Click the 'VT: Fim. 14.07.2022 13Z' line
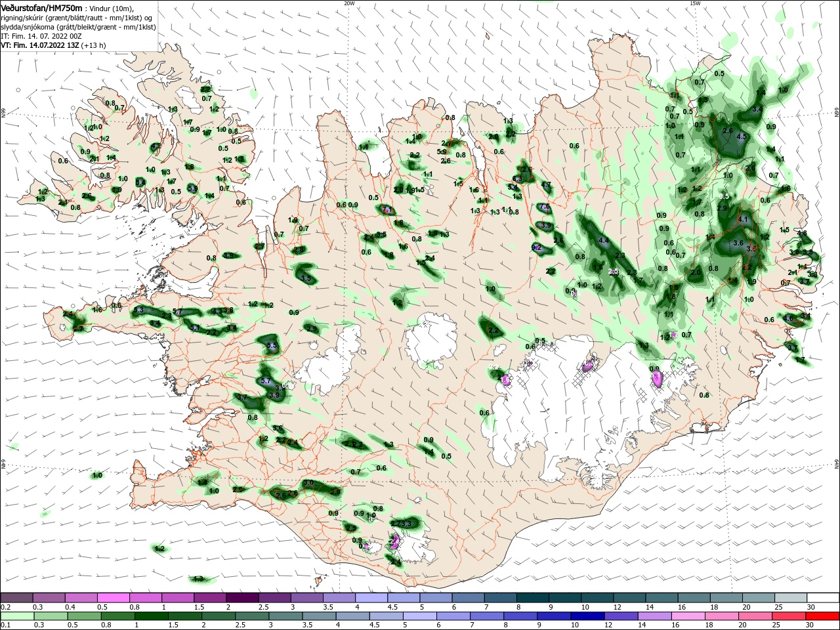This screenshot has height=630, width=840. pyautogui.click(x=40, y=45)
